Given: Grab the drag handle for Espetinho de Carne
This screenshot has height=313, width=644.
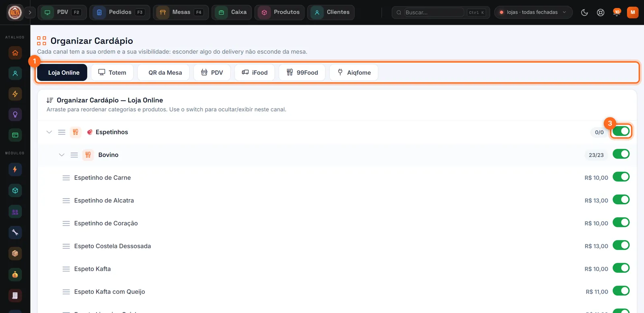Looking at the screenshot, I should (66, 178).
